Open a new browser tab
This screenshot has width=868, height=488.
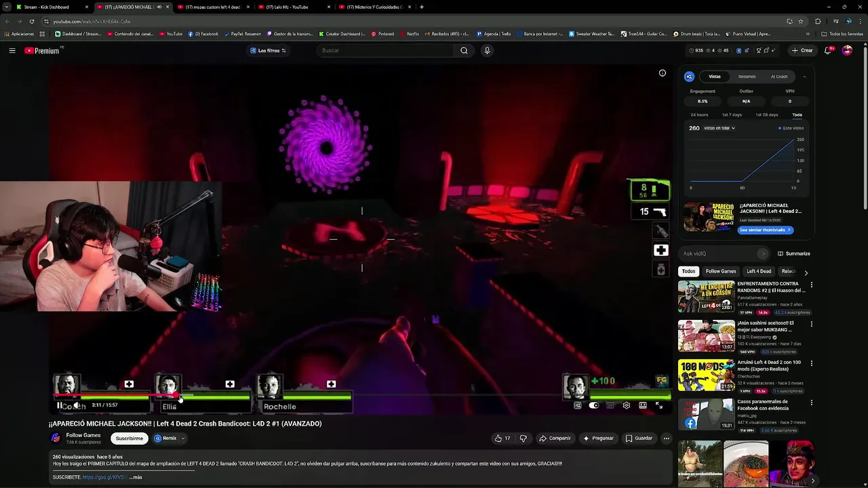coord(422,7)
